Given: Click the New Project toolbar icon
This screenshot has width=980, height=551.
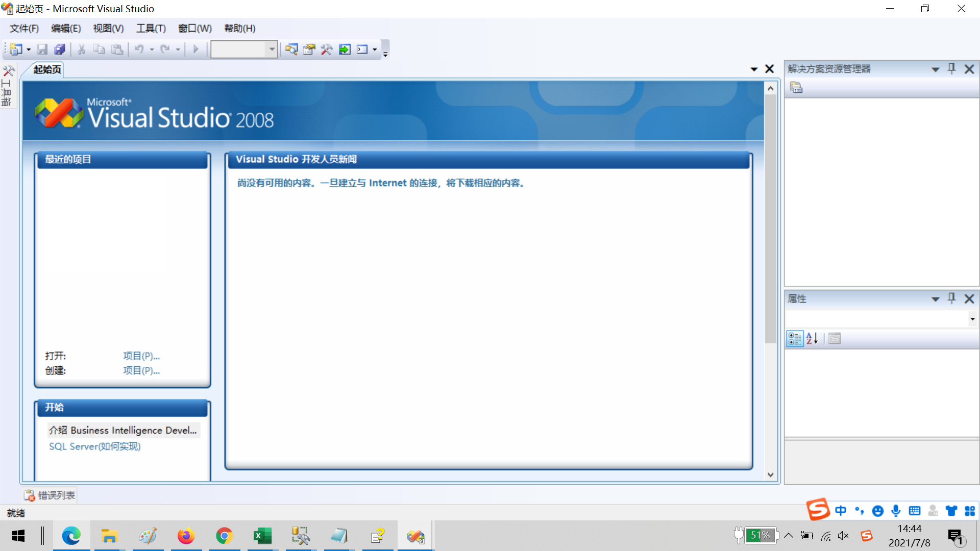Looking at the screenshot, I should (16, 49).
